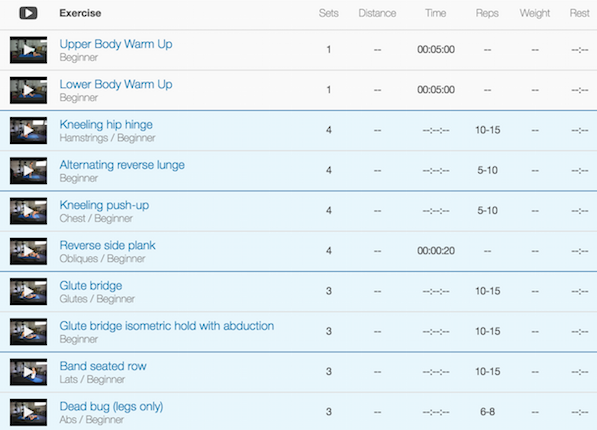The width and height of the screenshot is (597, 430).
Task: Open the Upper Body Warm Up link
Action: click(116, 44)
